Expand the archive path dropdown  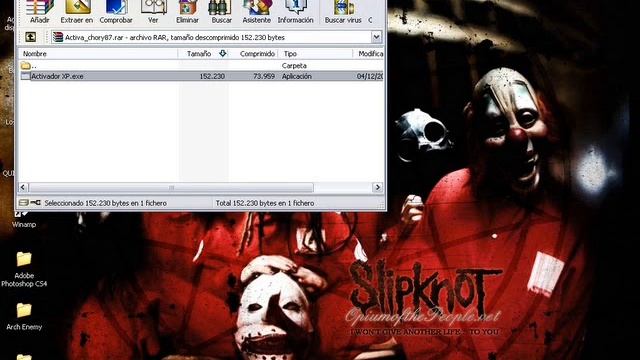point(376,37)
